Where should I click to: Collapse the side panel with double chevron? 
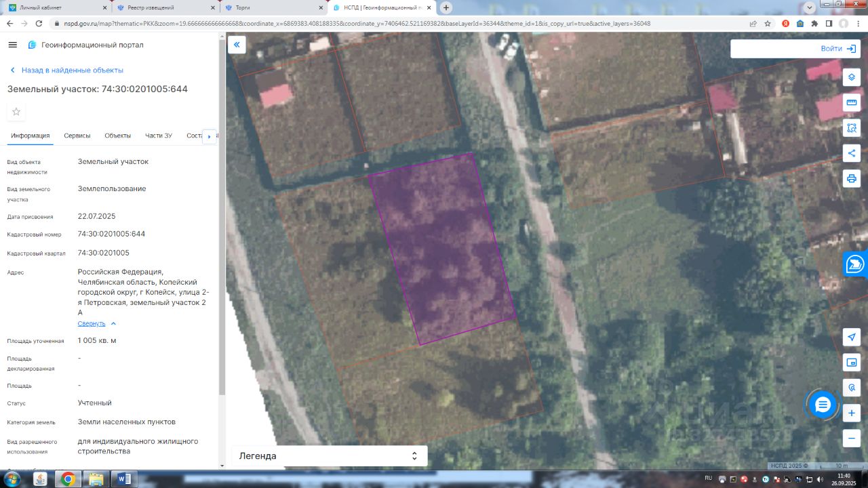(237, 45)
